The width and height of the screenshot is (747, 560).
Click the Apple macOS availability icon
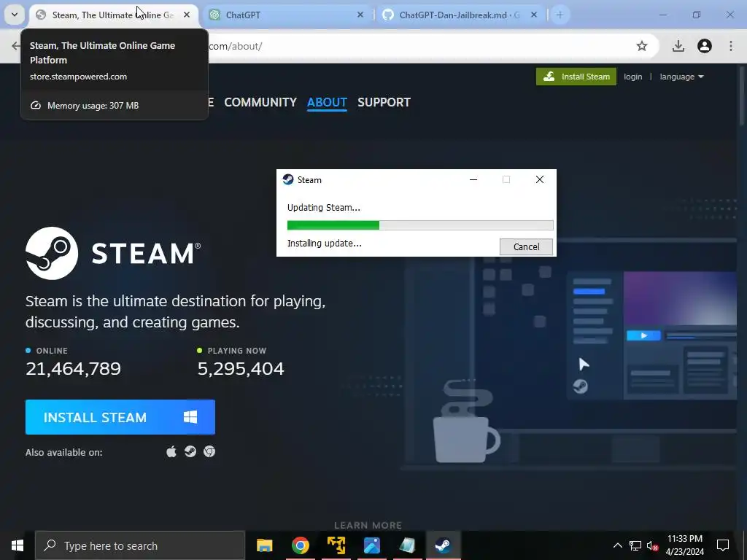tap(171, 451)
